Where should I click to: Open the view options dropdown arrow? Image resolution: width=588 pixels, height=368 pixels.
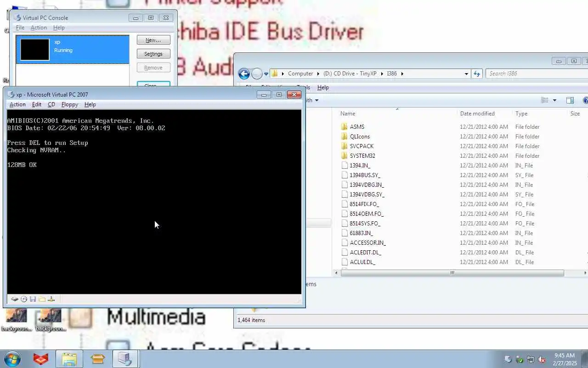pos(554,100)
